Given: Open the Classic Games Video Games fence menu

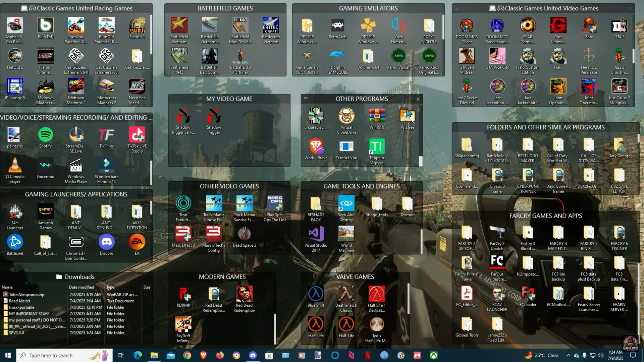Looking at the screenshot, I should [x=457, y=8].
